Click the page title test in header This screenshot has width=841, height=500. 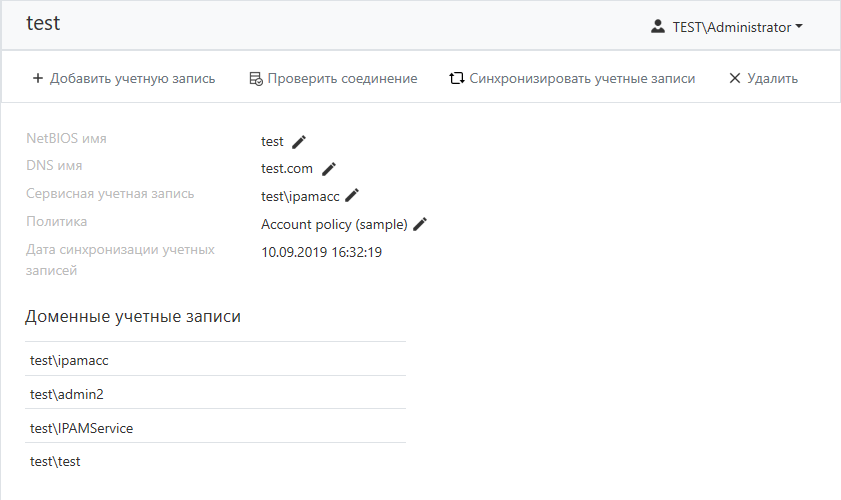click(x=43, y=23)
